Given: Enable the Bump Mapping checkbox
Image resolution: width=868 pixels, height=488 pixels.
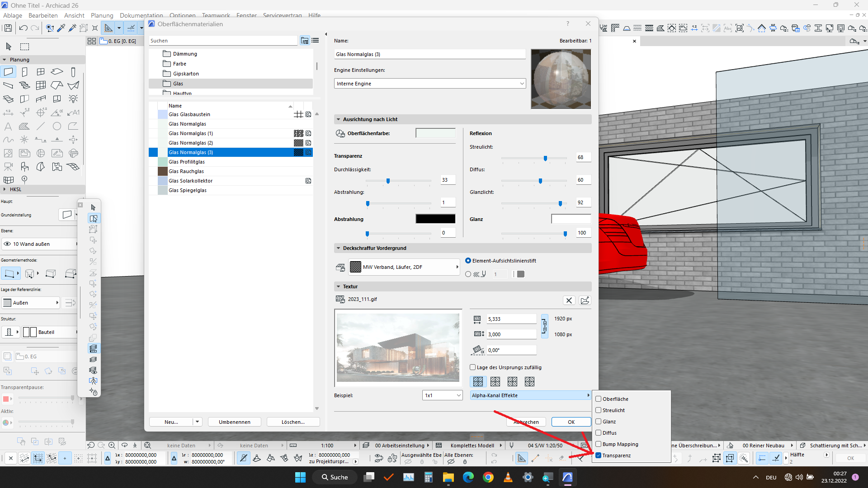Looking at the screenshot, I should pyautogui.click(x=599, y=444).
